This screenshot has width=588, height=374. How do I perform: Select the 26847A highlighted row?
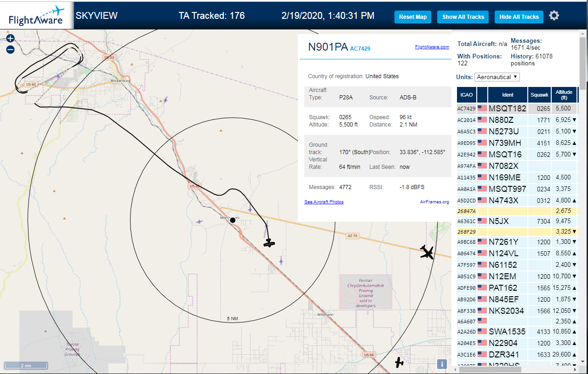pos(517,211)
